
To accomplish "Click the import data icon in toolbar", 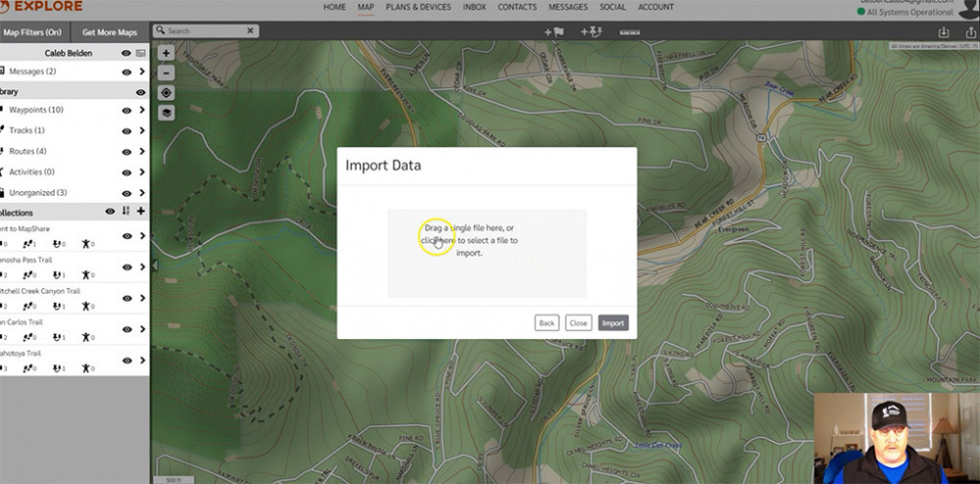I will tap(944, 32).
